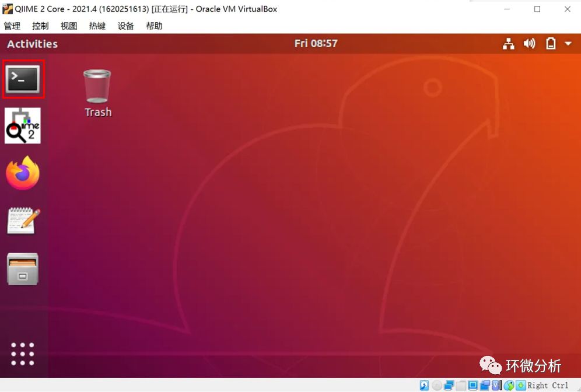Open the 热键 menu
581x392 pixels.
point(97,26)
